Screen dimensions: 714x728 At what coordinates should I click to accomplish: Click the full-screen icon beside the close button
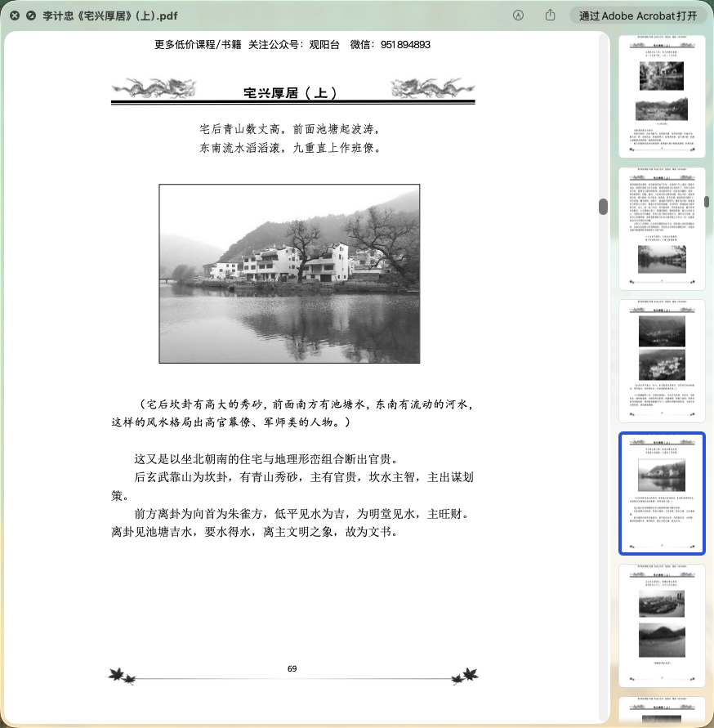(30, 16)
